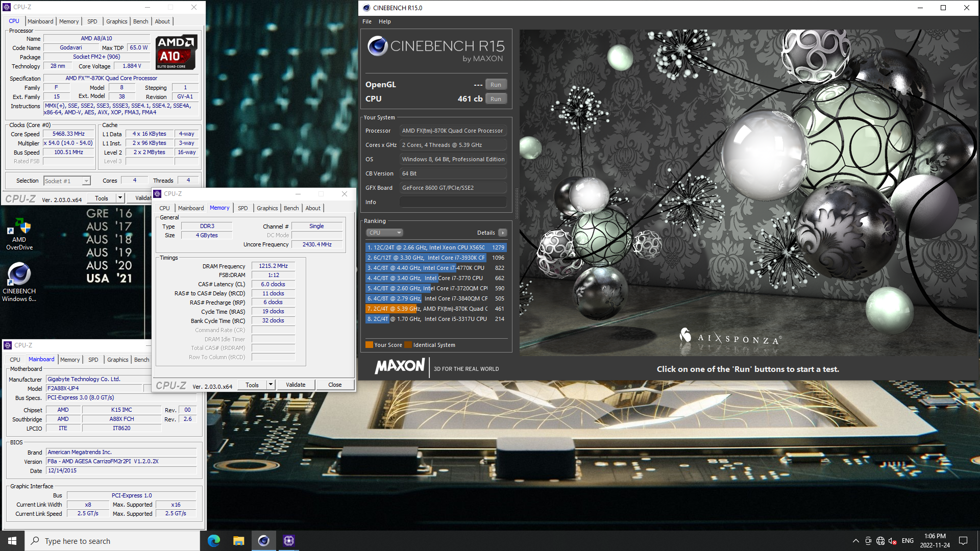This screenshot has height=551, width=980.
Task: Open AMD OverDrive desktop shortcut
Action: pos(19,234)
